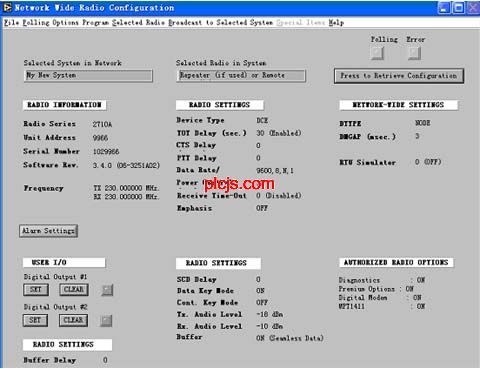The image size is (480, 369).
Task: Click the Rx. Audio Level value
Action: [270, 326]
